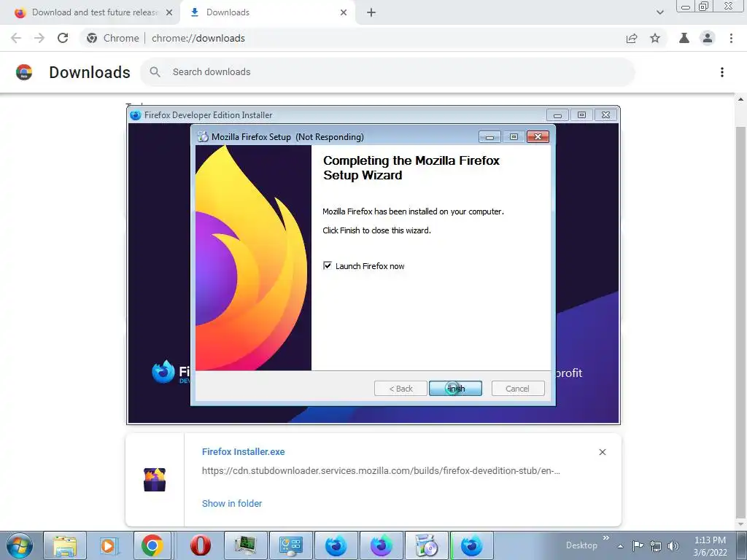
Task: Close Firefox Developer Edition Installer window
Action: (605, 115)
